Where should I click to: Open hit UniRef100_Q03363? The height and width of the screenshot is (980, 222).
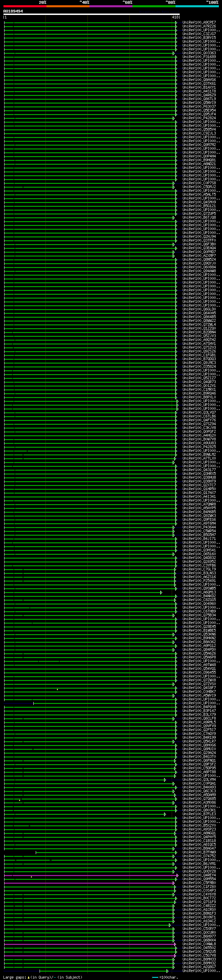tap(199, 53)
